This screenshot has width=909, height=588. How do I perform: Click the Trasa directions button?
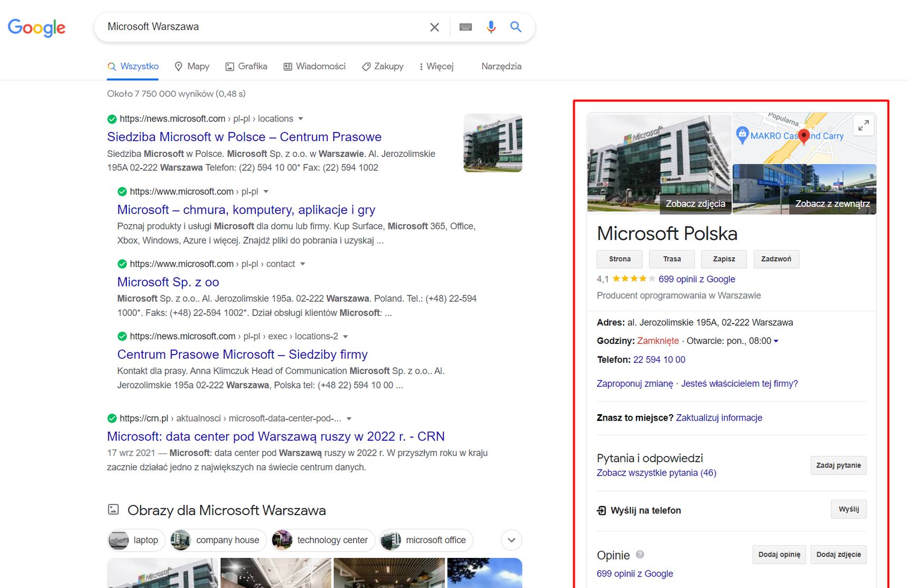pyautogui.click(x=672, y=259)
